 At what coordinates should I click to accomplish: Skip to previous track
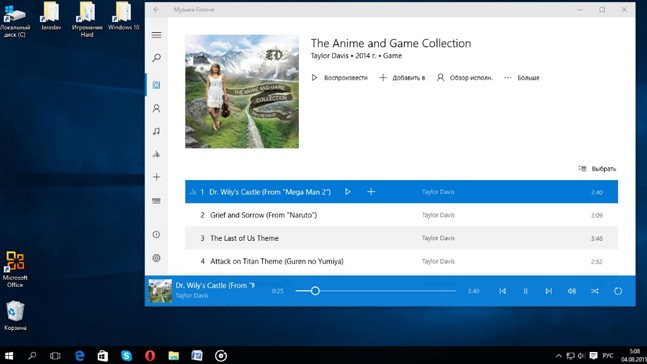coord(502,291)
